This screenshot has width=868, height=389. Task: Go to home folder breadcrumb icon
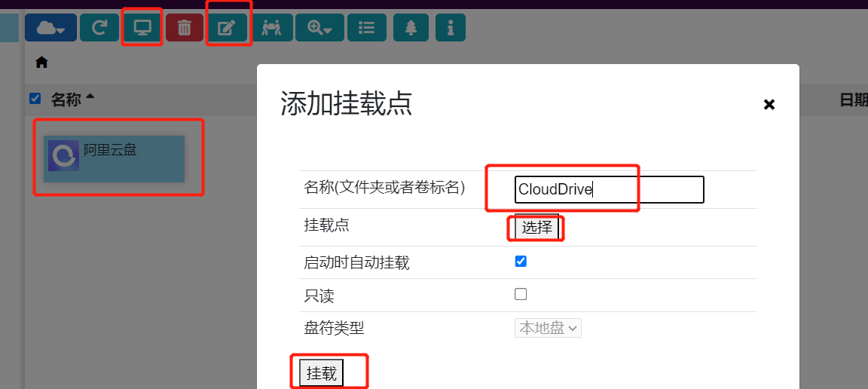pyautogui.click(x=41, y=63)
